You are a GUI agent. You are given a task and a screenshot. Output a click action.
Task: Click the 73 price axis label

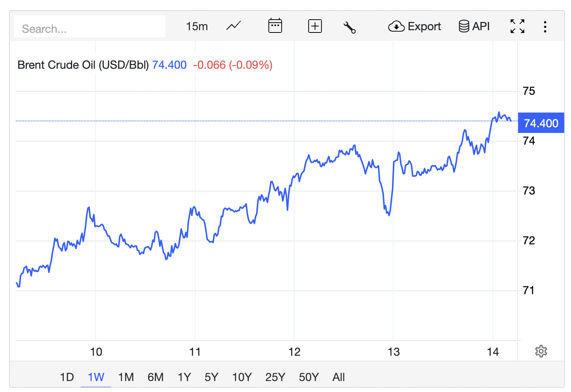[x=529, y=191]
